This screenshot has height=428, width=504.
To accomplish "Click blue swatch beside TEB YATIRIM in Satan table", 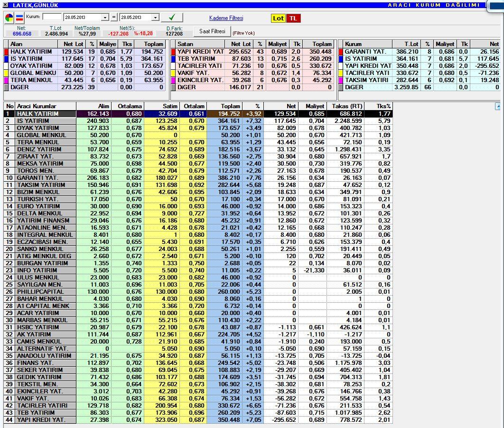I will pyautogui.click(x=173, y=59).
